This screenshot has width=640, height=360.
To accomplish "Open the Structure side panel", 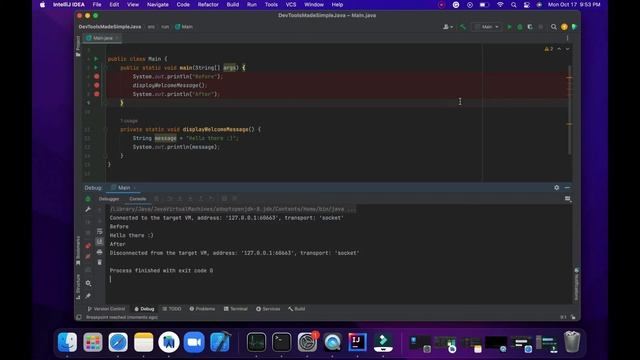I will 78,287.
